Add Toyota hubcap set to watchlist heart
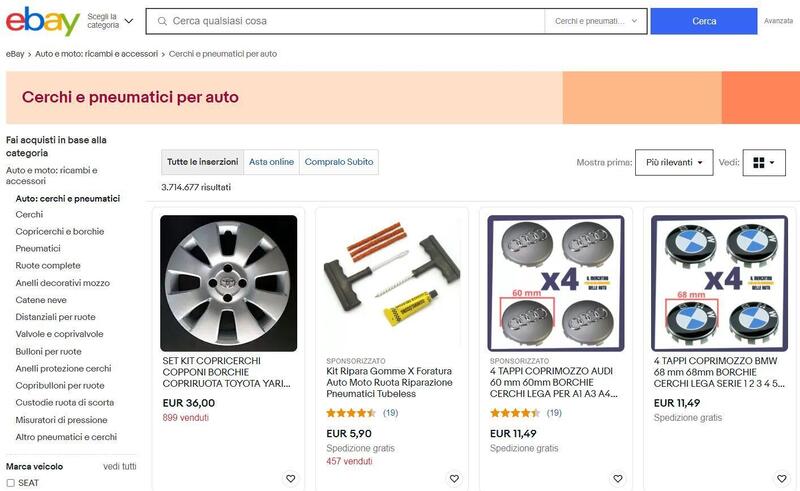This screenshot has width=800, height=491. click(290, 479)
